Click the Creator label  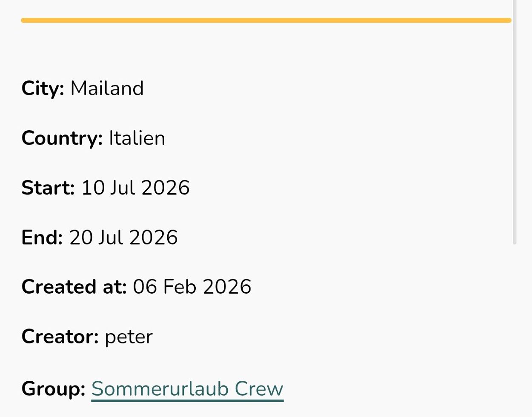point(60,337)
